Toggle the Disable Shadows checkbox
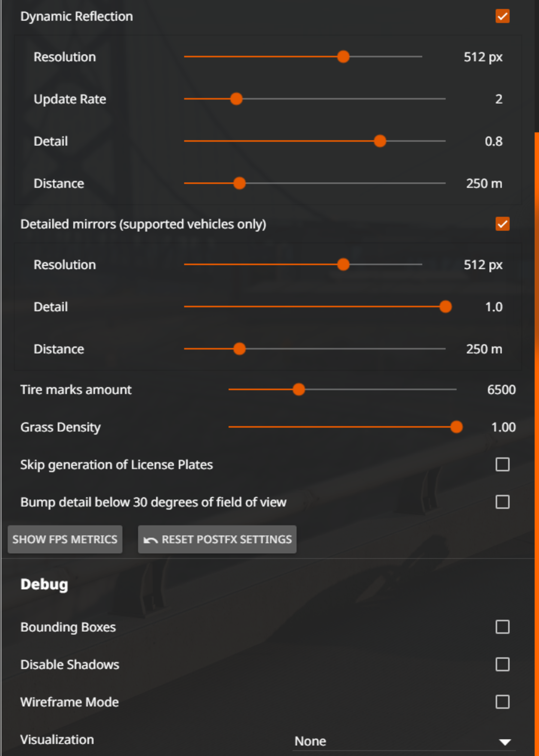Screen dimensions: 539x756 [503, 665]
